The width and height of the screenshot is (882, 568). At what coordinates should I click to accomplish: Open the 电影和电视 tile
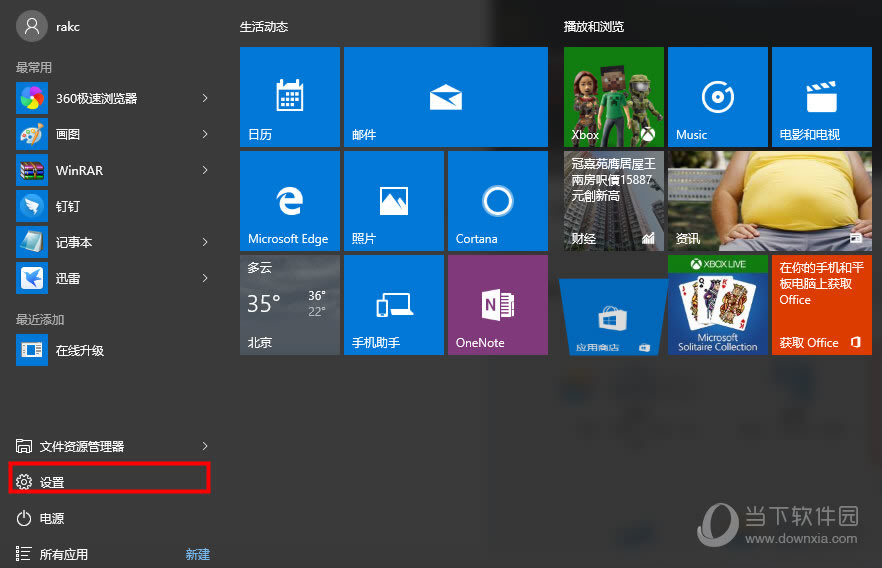coord(822,97)
